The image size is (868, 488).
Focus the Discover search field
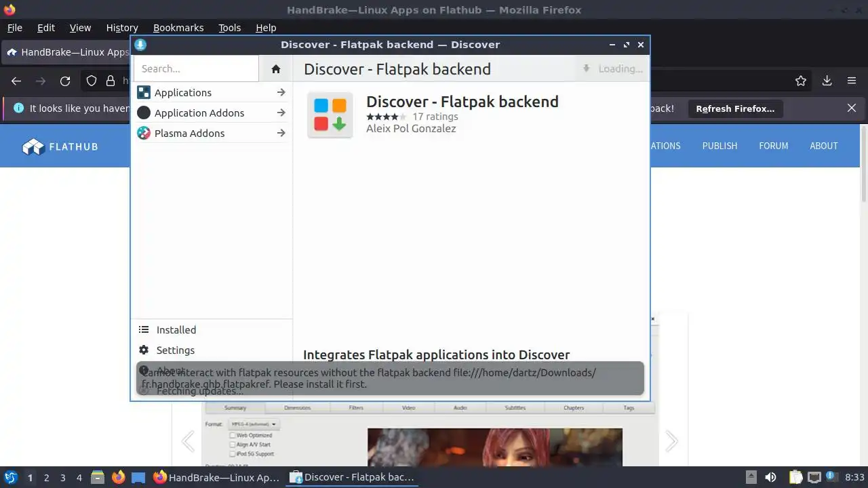[x=196, y=68]
